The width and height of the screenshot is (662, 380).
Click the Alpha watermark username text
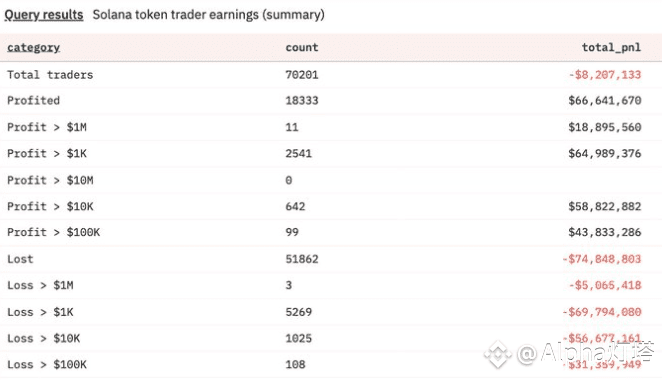(586, 353)
